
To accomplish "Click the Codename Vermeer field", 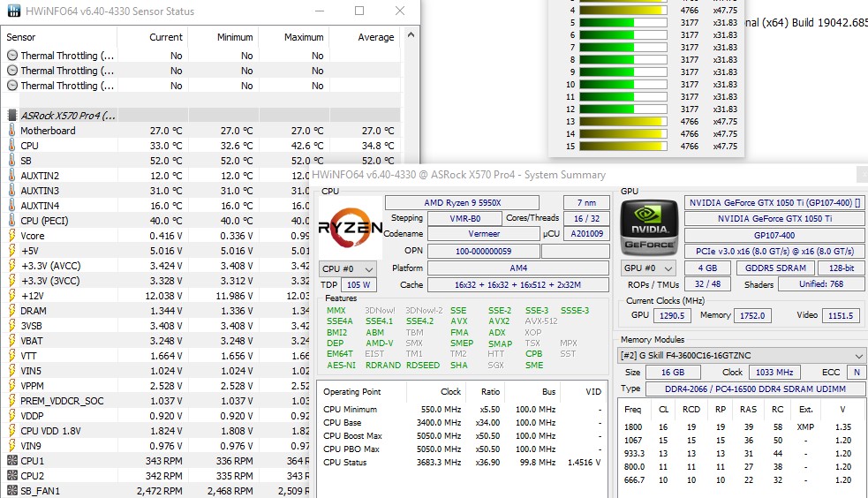I will 484,234.
